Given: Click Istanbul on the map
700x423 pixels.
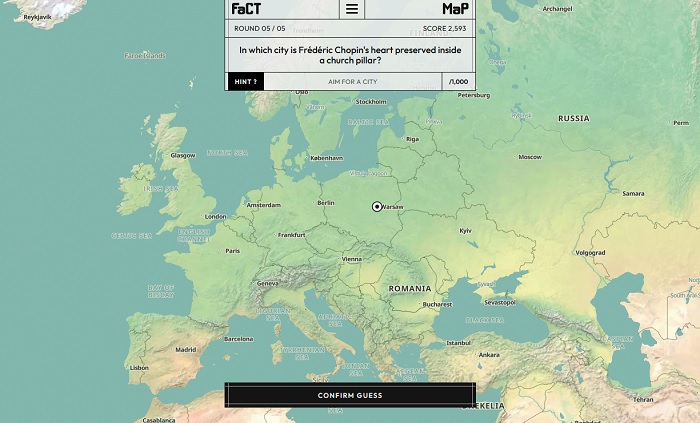Looking at the screenshot, I should point(458,343).
